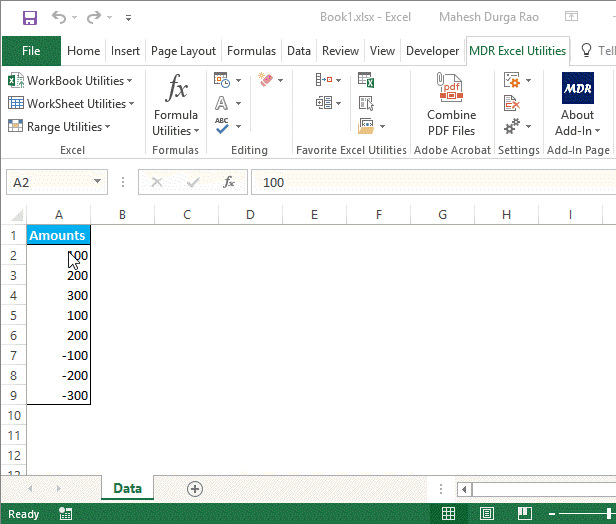Viewport: 616px width, 524px height.
Task: Open the letter A text utilities
Action: coord(227,103)
